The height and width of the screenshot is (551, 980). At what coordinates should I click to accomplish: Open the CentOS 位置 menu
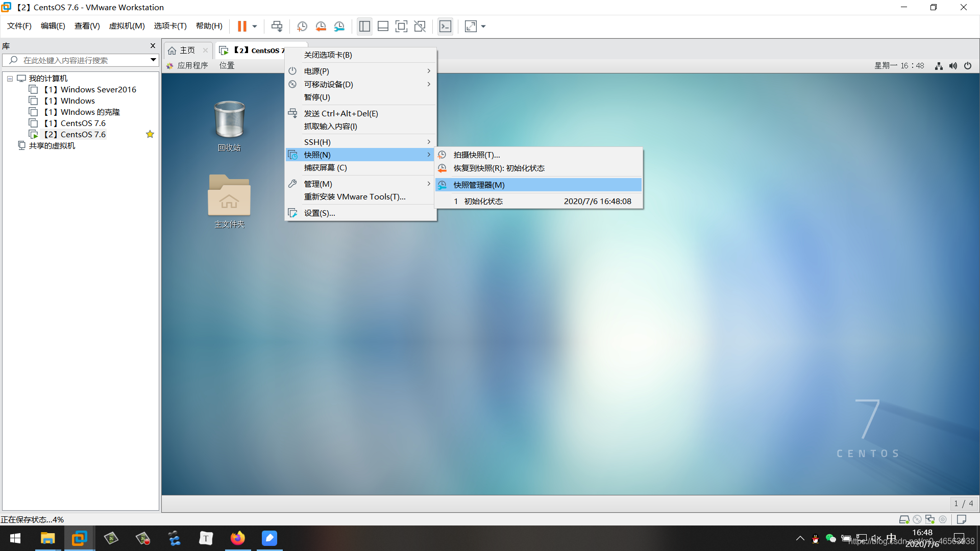pyautogui.click(x=227, y=65)
